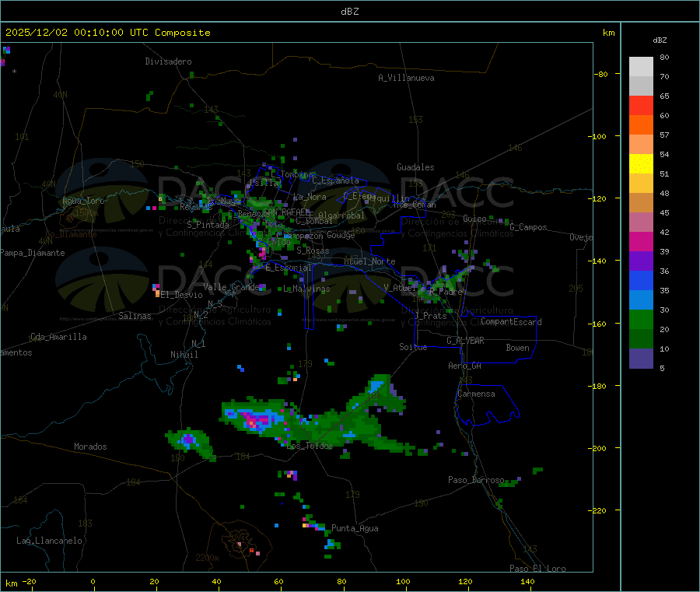Select the yellow 54 dBZ legend swatch
700x592 pixels.
[x=641, y=164]
